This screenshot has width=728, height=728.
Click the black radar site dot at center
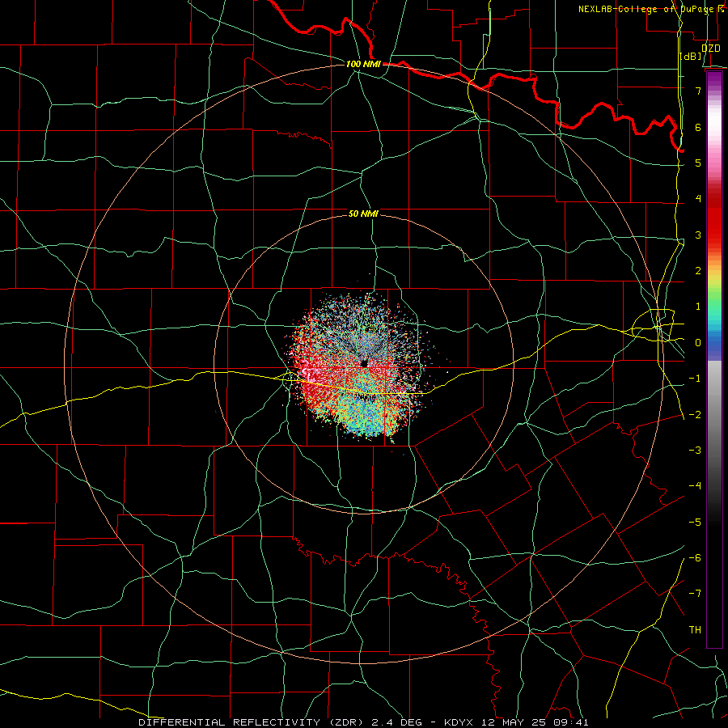[364, 363]
